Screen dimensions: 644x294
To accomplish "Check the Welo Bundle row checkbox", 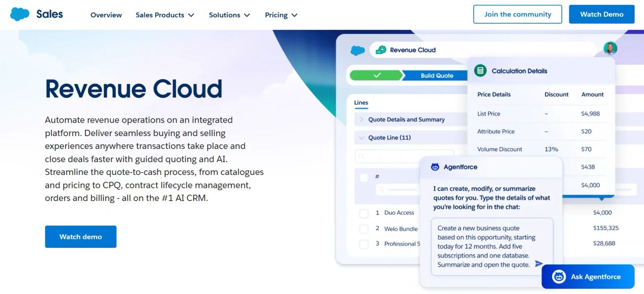I will [364, 229].
